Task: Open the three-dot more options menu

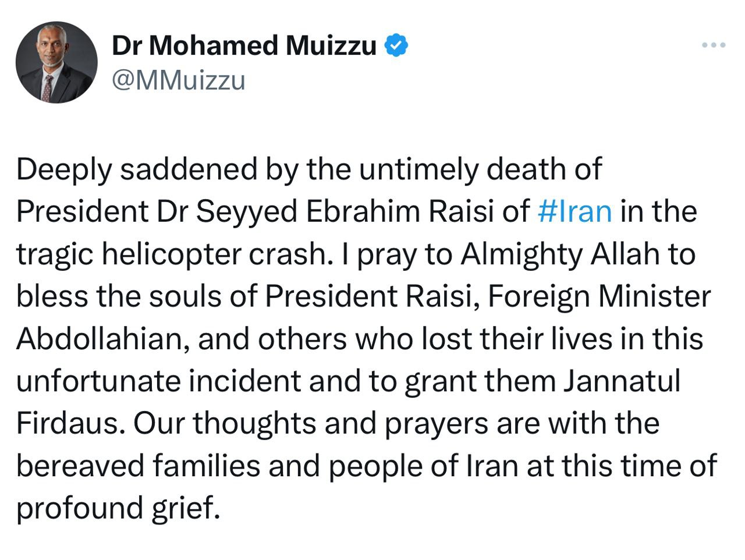Action: [x=714, y=45]
